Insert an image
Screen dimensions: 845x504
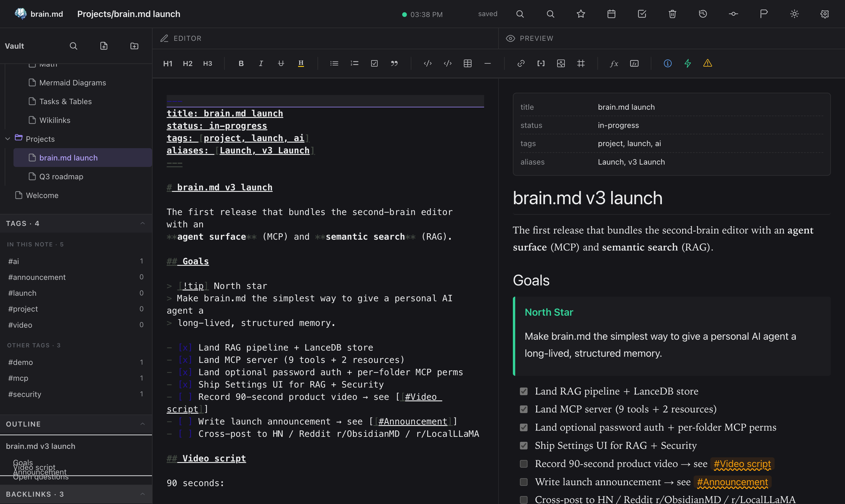pyautogui.click(x=561, y=63)
